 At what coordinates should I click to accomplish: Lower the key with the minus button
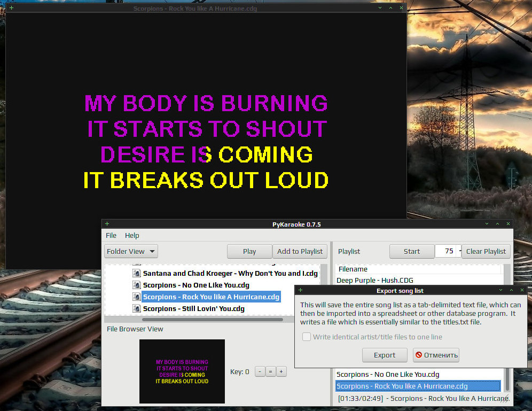pos(260,371)
